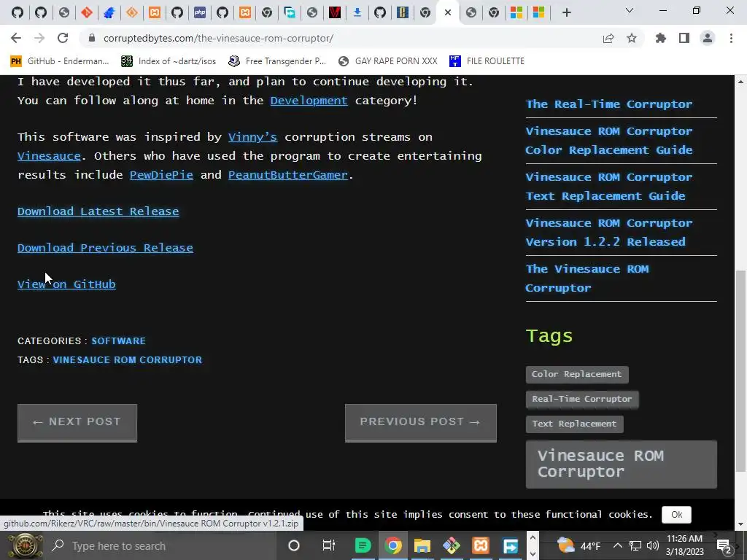Go back to the previous page
Screen dimensions: 747x560
[x=16, y=38]
